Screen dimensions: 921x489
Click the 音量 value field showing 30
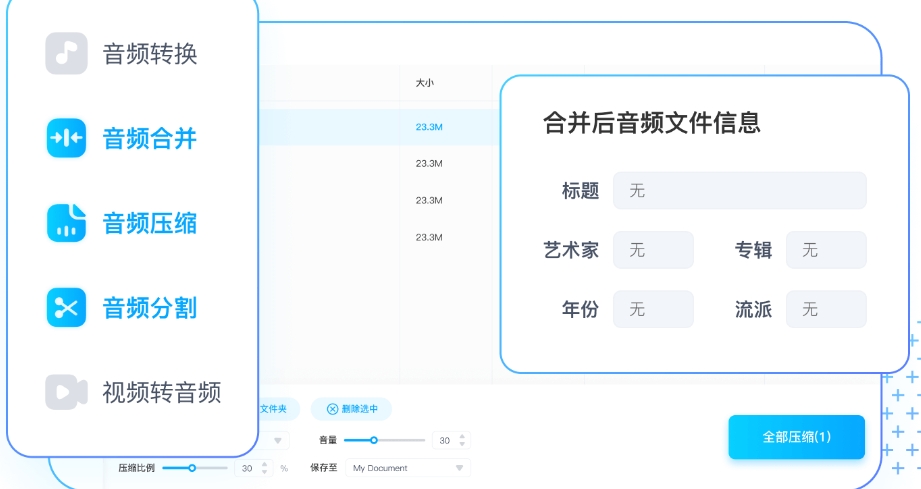451,440
